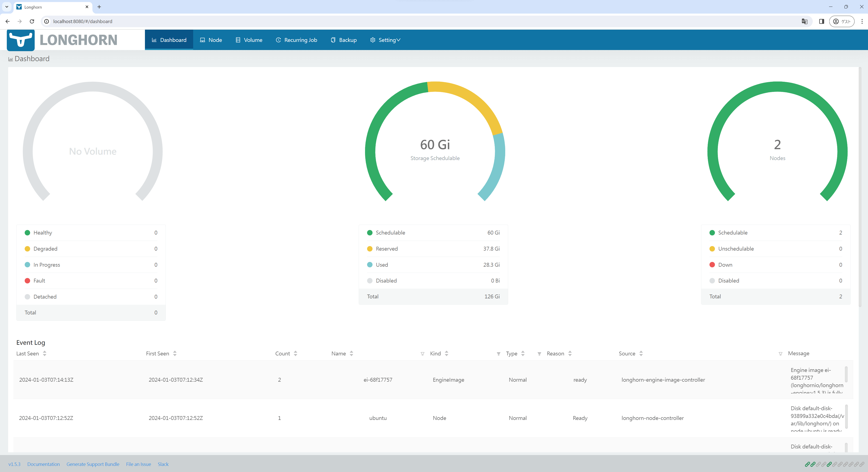
Task: Click the Type column filter funnel icon
Action: tap(498, 354)
